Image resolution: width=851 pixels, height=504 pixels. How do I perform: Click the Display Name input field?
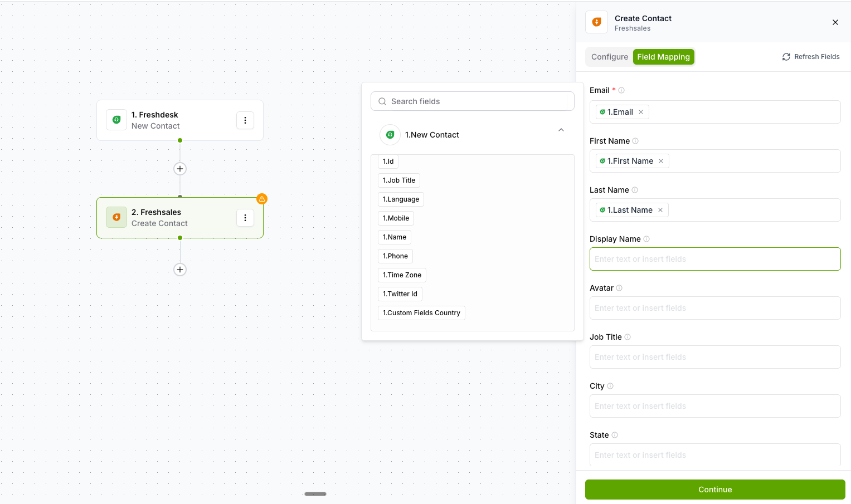715,259
